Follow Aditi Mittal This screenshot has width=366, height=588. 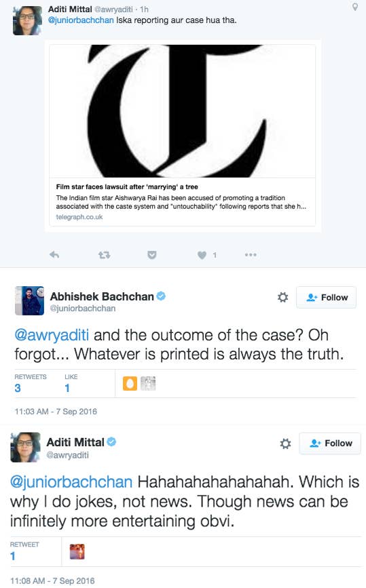click(x=329, y=444)
